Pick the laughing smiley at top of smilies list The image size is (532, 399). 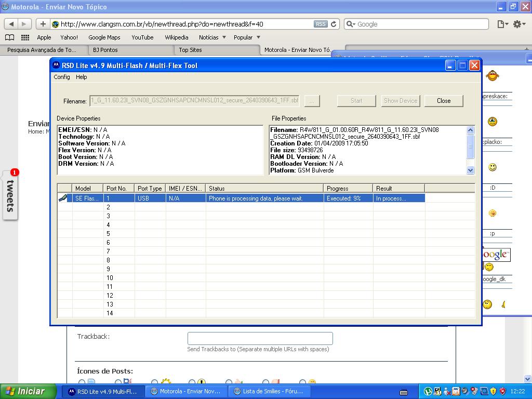click(x=493, y=75)
